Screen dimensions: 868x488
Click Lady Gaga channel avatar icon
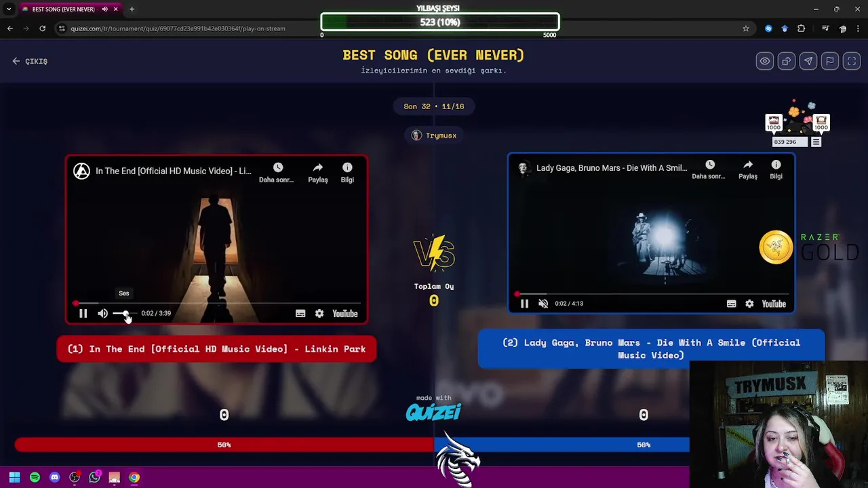(x=523, y=168)
